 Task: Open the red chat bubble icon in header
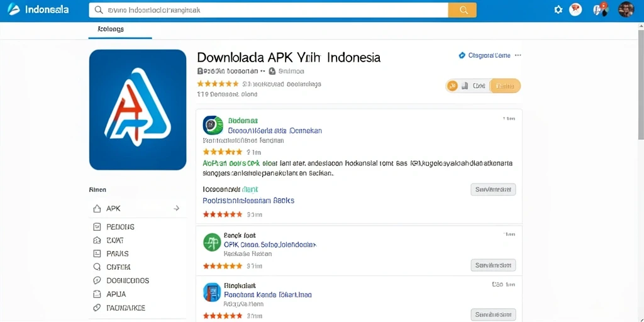coord(575,10)
